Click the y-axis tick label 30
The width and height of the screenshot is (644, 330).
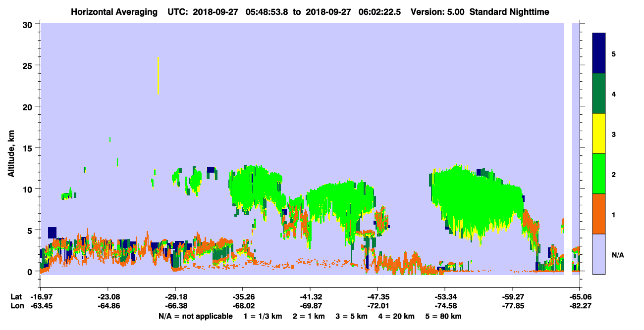click(x=29, y=24)
